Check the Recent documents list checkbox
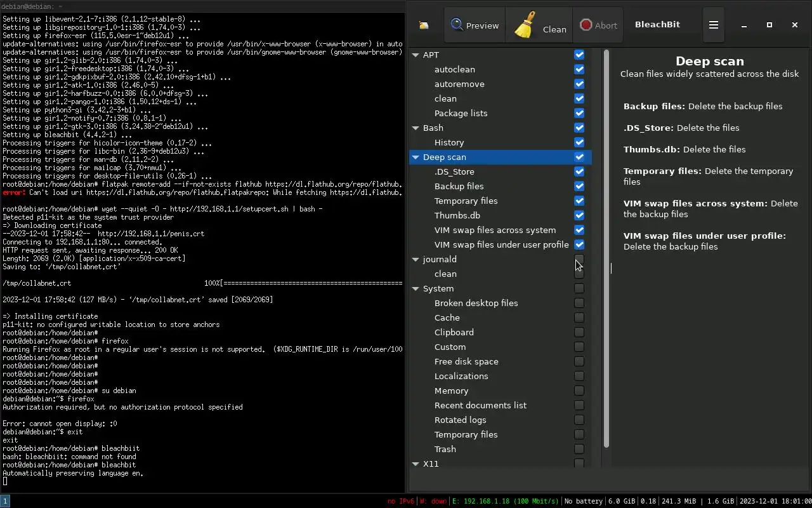The image size is (812, 508). click(579, 405)
